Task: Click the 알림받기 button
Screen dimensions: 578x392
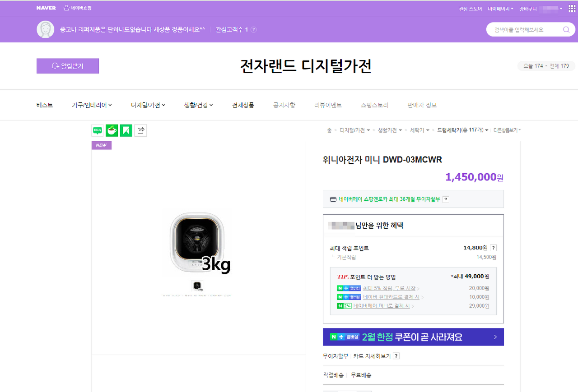Action: click(68, 66)
